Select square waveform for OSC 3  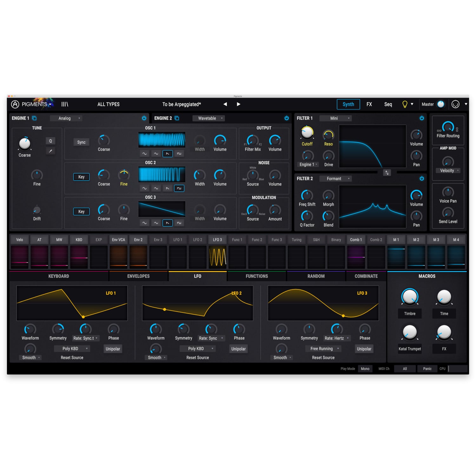pos(179,223)
